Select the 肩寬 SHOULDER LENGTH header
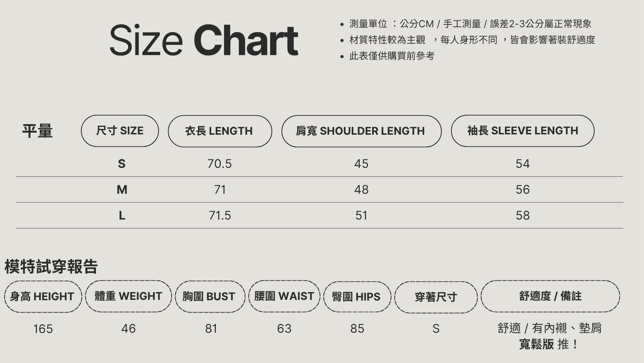Viewport: 644px width, 363px height. 361,131
